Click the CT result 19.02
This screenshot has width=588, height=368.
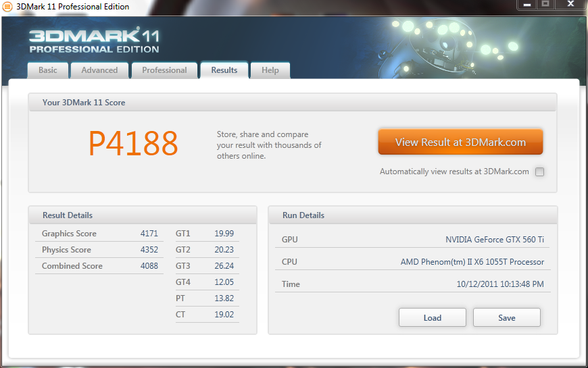point(224,315)
